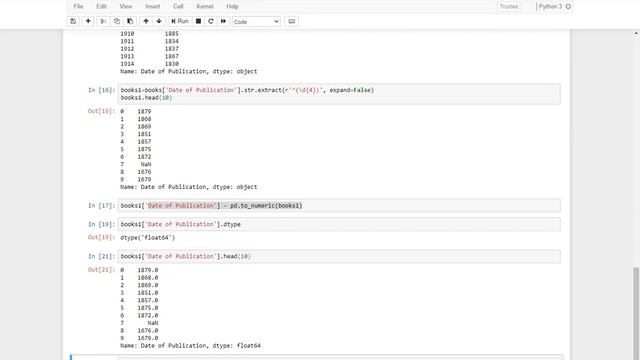Viewport: 640px width, 360px height.
Task: Open the Help menu
Action: point(232,7)
